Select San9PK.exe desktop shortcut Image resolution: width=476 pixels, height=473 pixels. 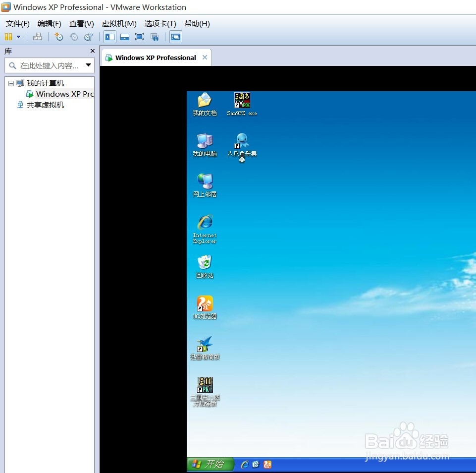click(x=242, y=104)
